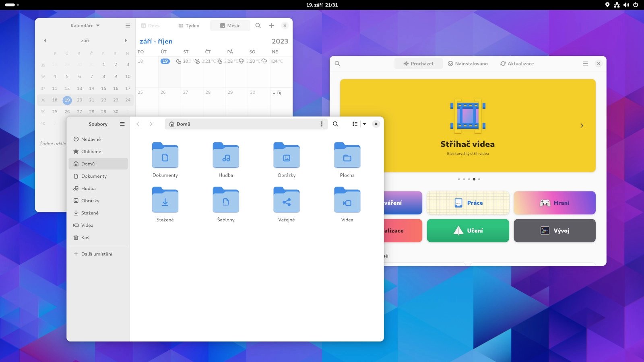
Task: Switch Calendar to Týden view
Action: (189, 25)
